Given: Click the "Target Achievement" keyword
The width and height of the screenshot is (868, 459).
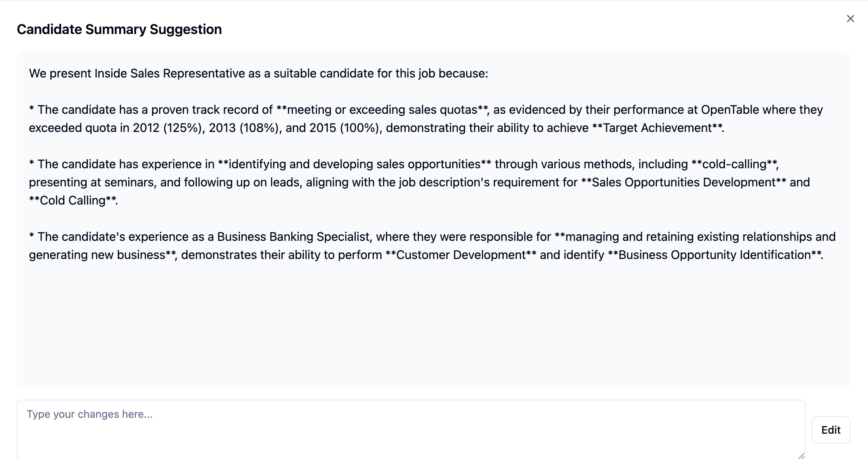Looking at the screenshot, I should [657, 128].
